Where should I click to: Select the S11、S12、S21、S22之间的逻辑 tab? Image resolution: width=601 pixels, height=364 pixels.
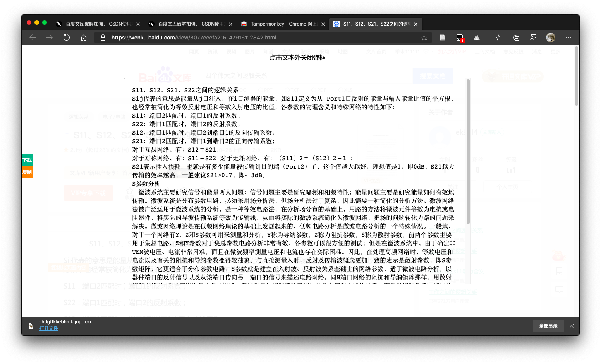[375, 24]
